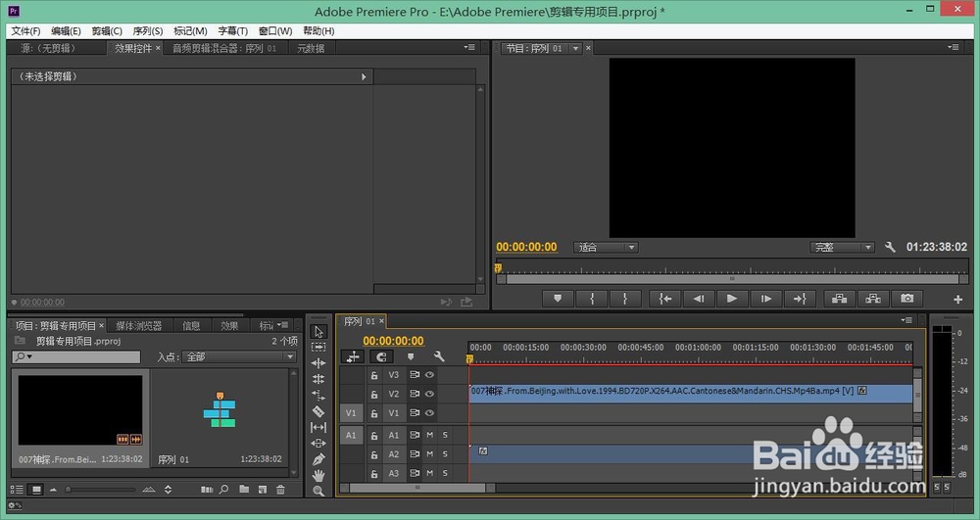Open program monitor settings wrench

point(890,247)
